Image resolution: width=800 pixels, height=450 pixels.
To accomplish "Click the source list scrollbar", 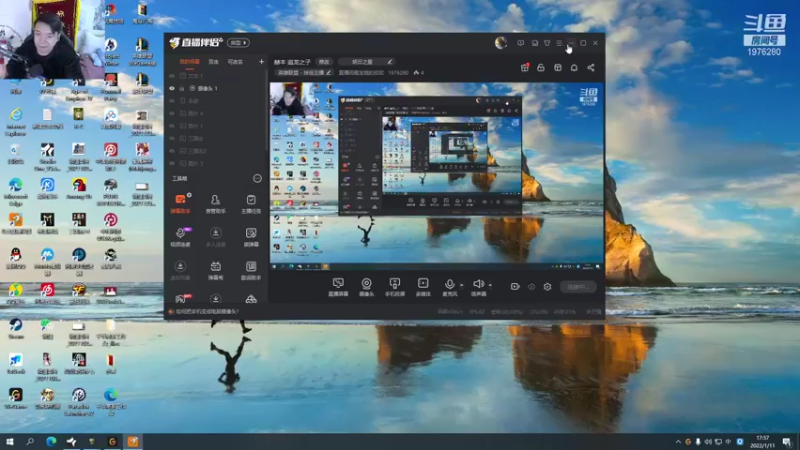I will 266,110.
